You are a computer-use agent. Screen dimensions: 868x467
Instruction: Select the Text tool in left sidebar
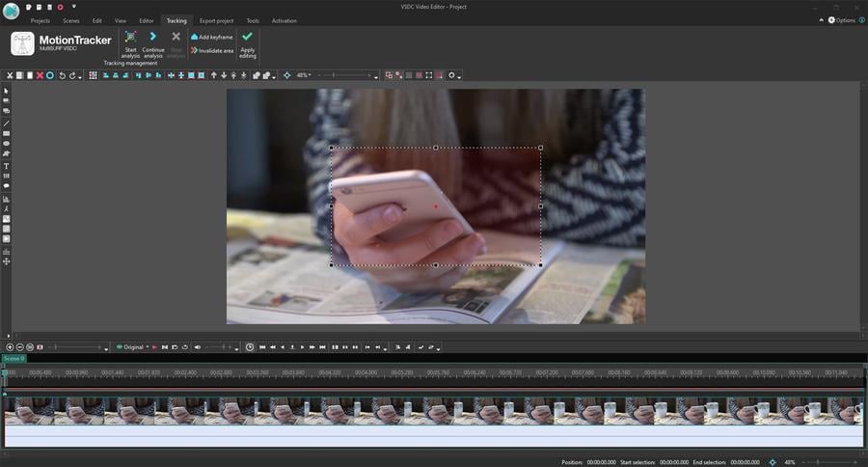pos(6,166)
